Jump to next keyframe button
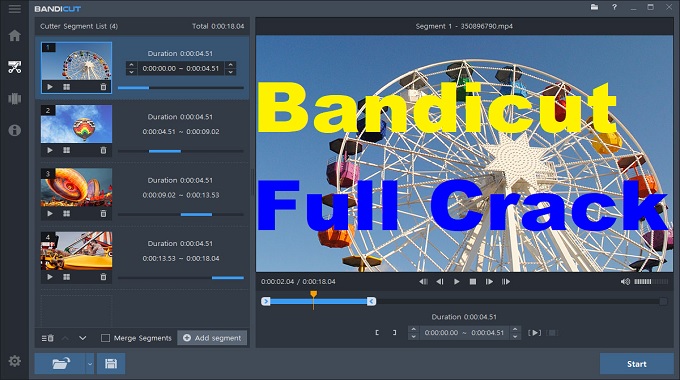Image resolution: width=680 pixels, height=380 pixels. coord(506,282)
